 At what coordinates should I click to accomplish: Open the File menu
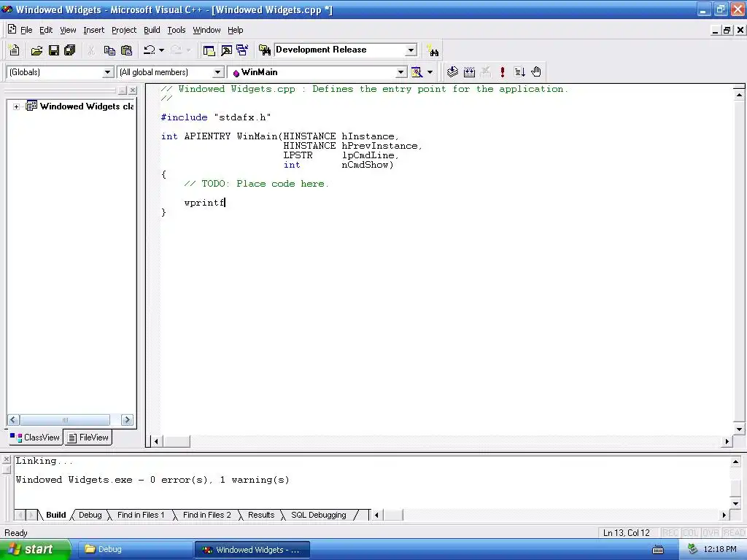pos(26,30)
